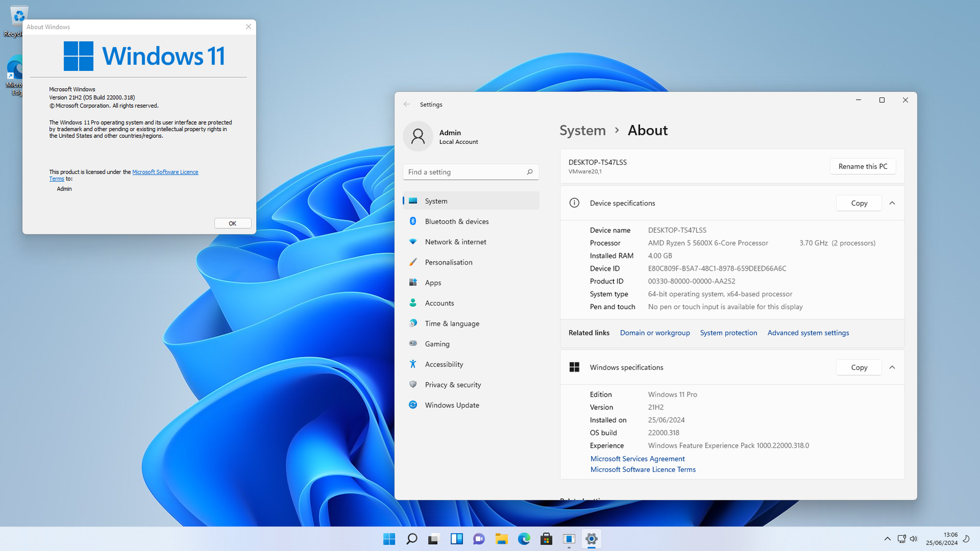Click the search magnifier in Find a setting
This screenshot has width=980, height=551.
[x=530, y=172]
